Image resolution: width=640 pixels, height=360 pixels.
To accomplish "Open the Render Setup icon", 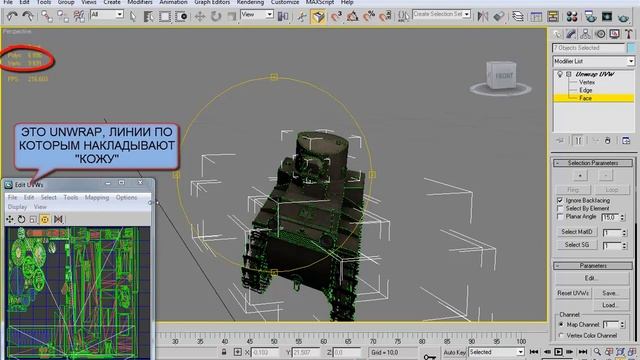I will pos(590,16).
